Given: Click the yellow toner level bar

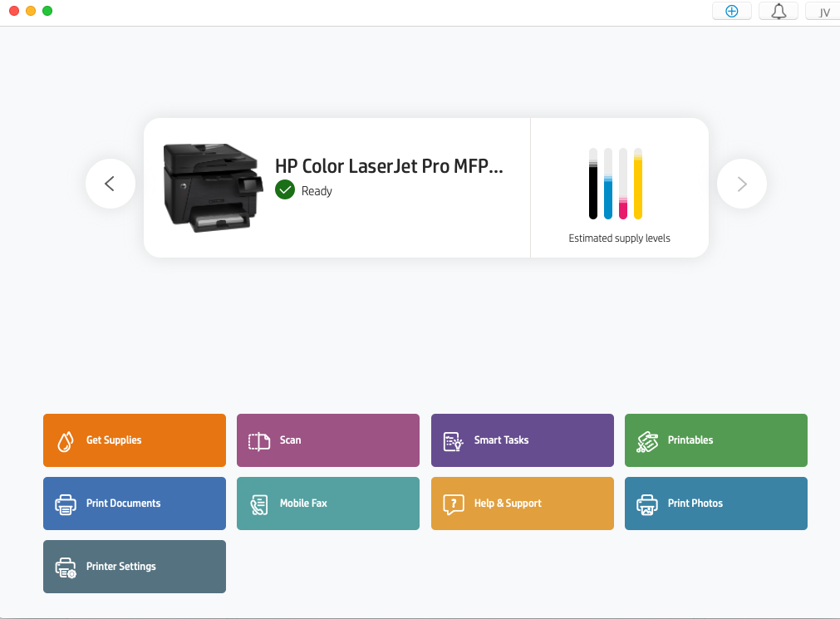Looking at the screenshot, I should coord(638,184).
